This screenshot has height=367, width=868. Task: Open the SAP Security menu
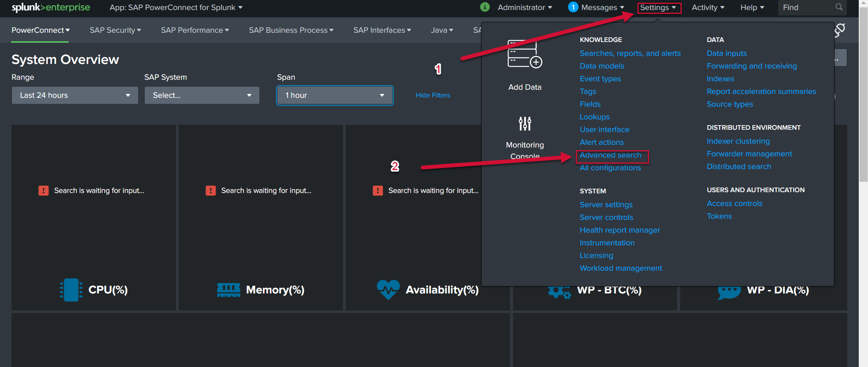pyautogui.click(x=115, y=30)
